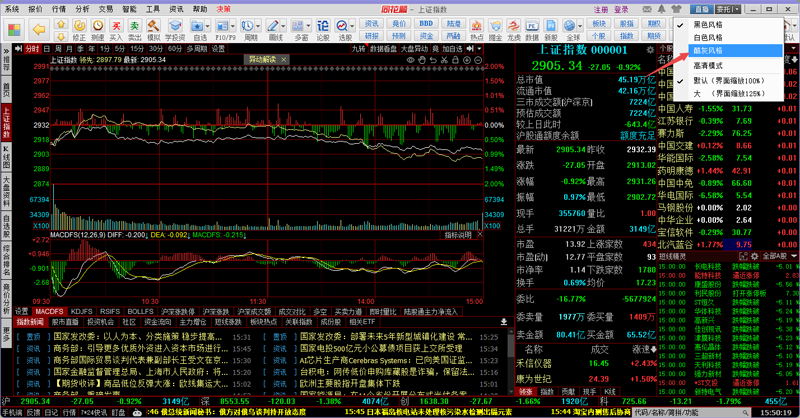Expand the left sidebar chevron

tap(6, 51)
